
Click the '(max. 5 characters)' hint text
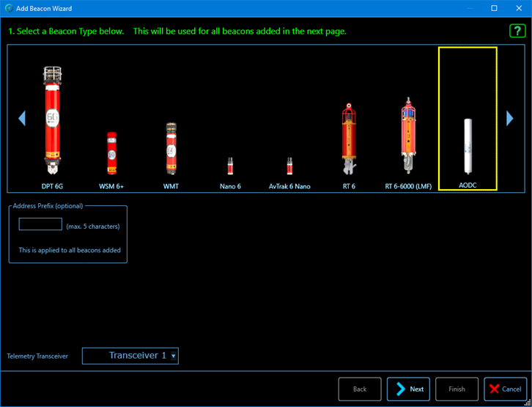(93, 227)
